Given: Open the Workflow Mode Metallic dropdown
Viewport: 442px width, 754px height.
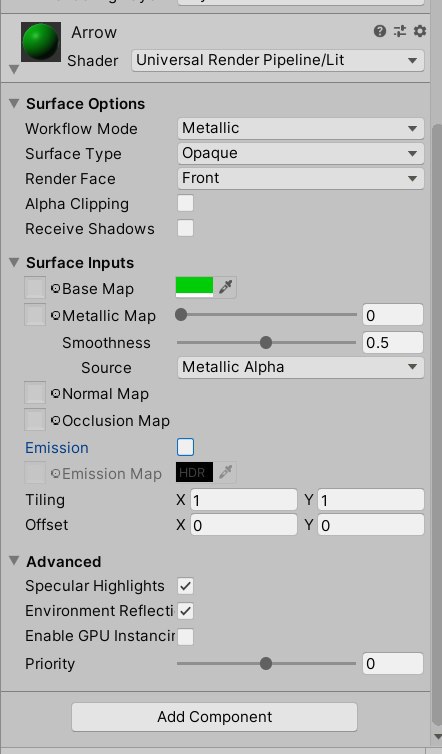Looking at the screenshot, I should [x=301, y=128].
